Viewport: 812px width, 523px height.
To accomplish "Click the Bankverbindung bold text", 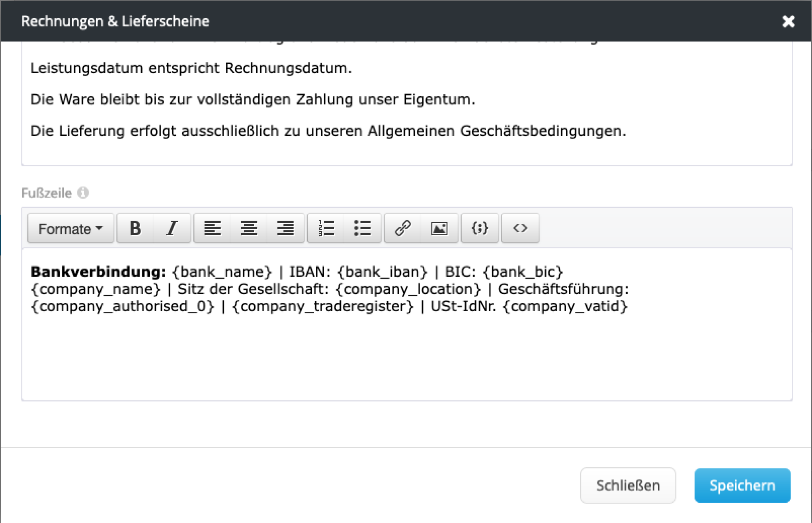I will [x=98, y=271].
